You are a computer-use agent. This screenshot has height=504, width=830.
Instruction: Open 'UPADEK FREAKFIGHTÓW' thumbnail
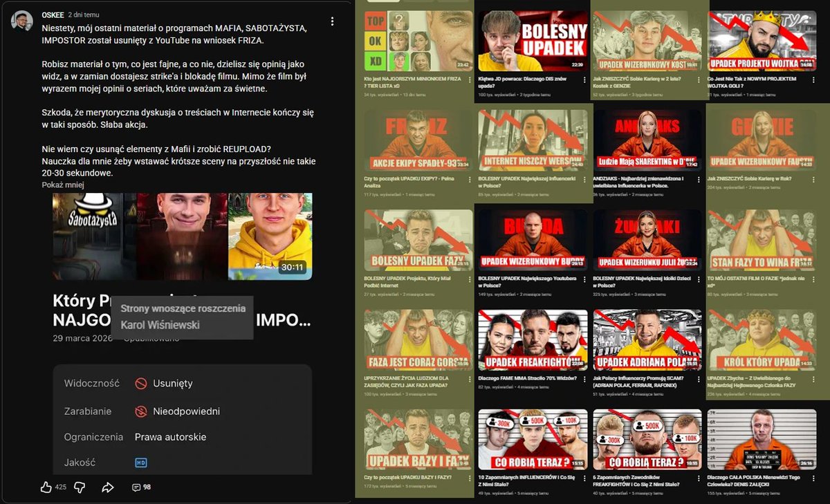click(x=533, y=339)
